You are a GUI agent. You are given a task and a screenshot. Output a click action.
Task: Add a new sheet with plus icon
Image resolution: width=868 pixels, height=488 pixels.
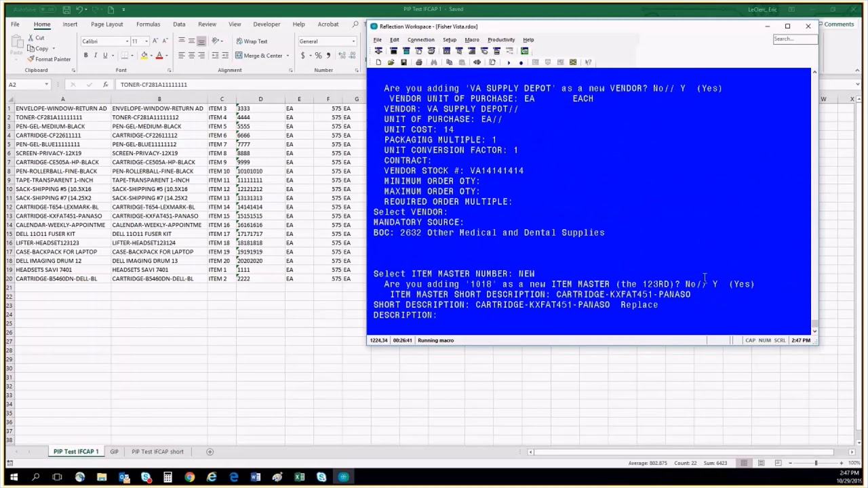click(x=210, y=452)
